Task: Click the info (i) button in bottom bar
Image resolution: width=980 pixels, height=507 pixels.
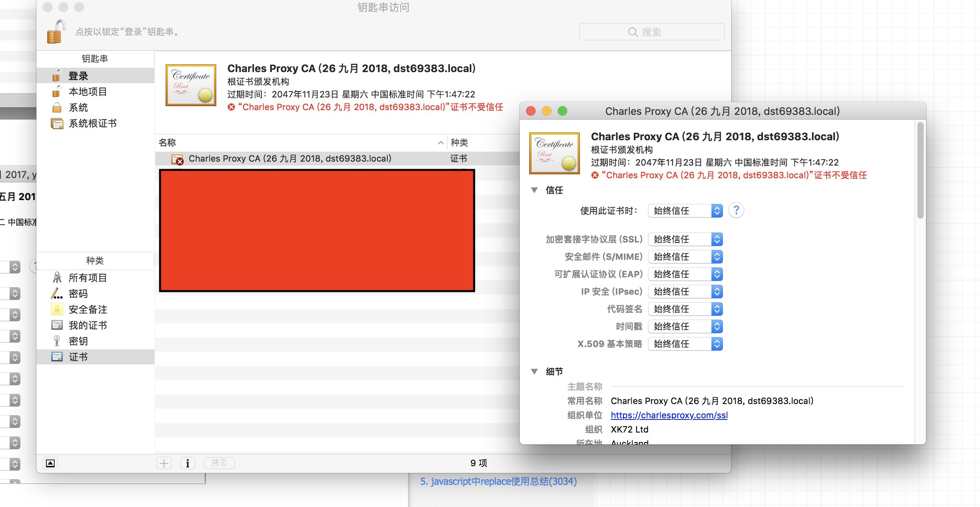Action: (187, 463)
